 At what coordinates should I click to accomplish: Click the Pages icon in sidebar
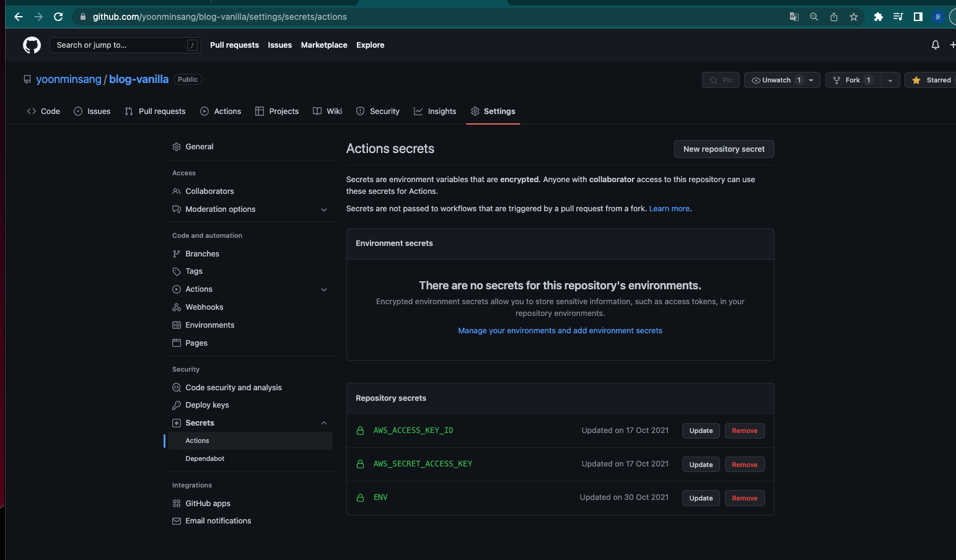pos(177,343)
